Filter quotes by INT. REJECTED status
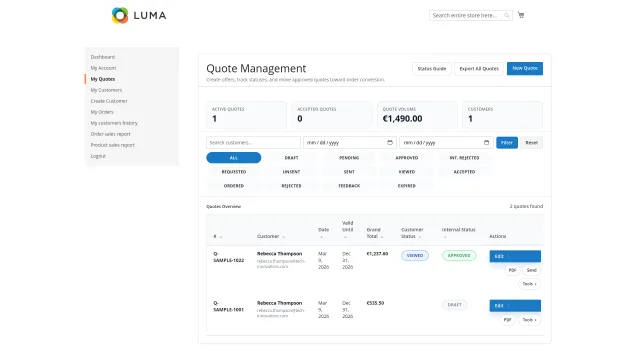Viewport: 640px width, 360px height. pyautogui.click(x=464, y=158)
